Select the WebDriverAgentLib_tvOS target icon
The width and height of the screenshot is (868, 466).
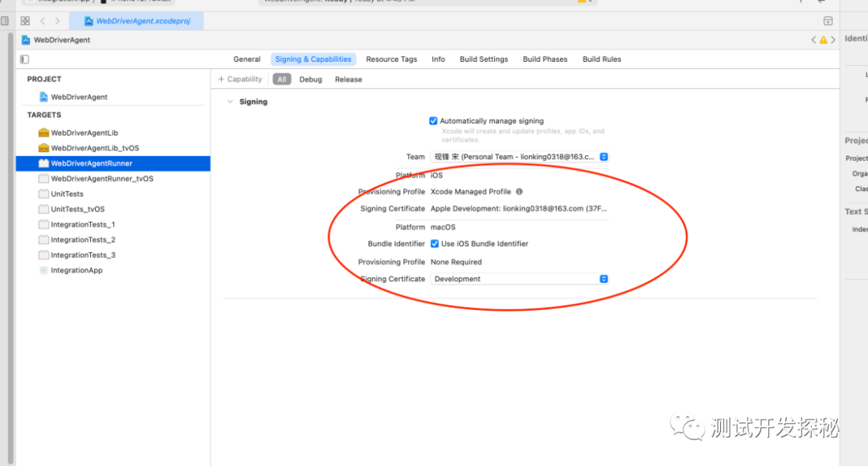[x=43, y=148]
